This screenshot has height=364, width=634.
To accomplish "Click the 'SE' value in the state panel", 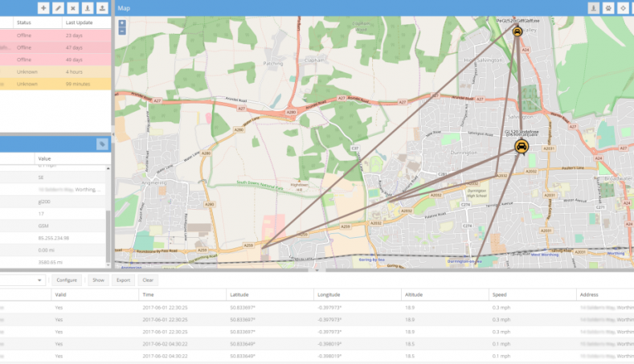I will tap(41, 177).
